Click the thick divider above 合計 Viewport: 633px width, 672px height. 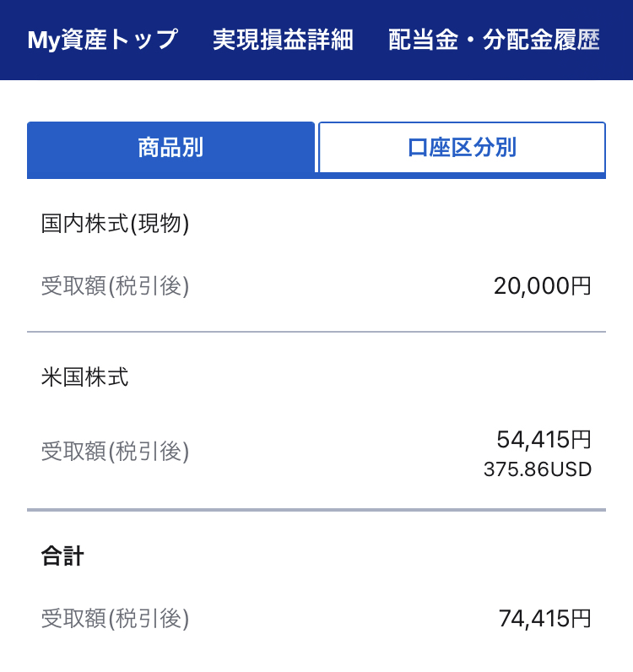316,510
